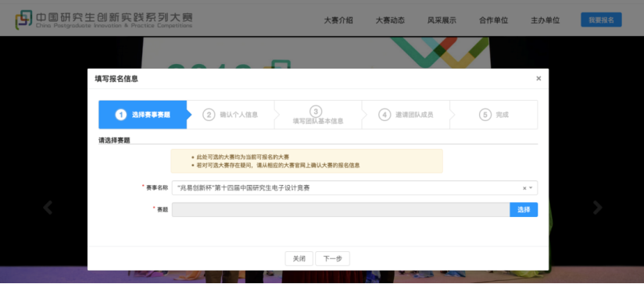Click the 我要报名 button
The width and height of the screenshot is (644, 284).
point(601,20)
